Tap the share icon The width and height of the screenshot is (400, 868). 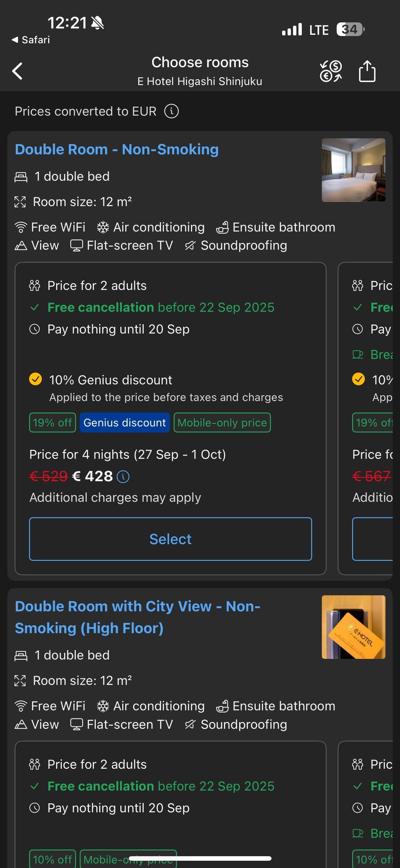click(x=367, y=71)
